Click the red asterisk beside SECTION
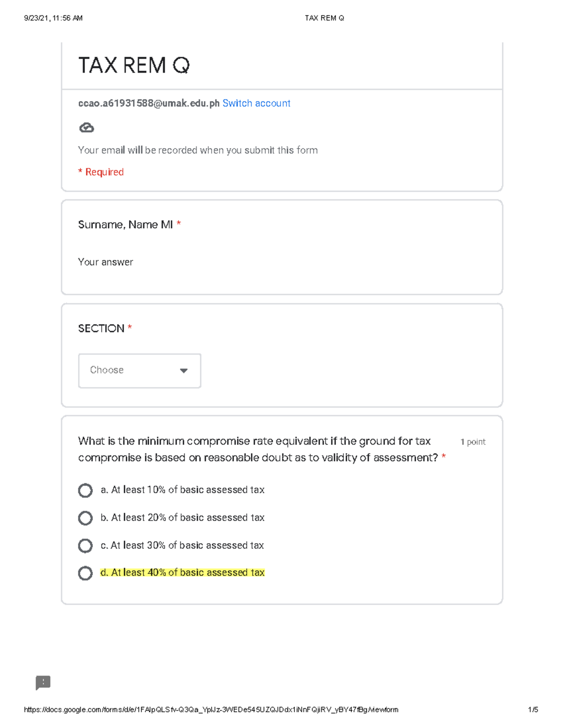563x728 pixels. point(130,328)
